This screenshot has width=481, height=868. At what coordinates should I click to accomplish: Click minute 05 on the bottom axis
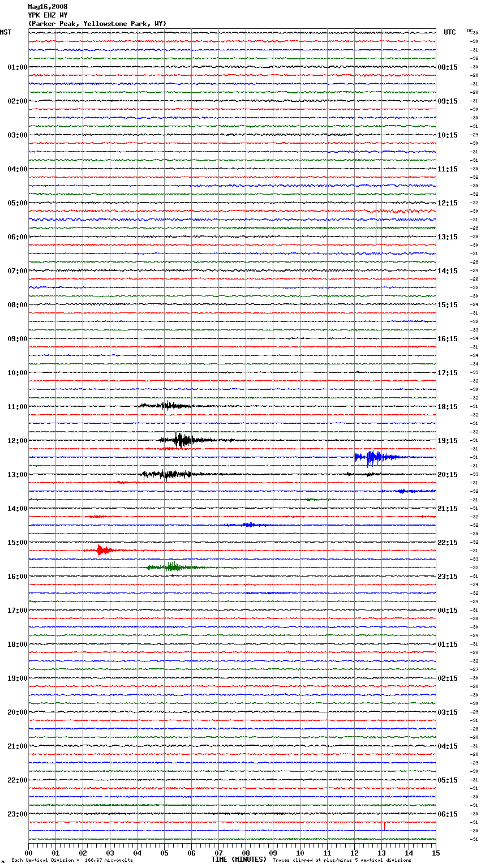click(x=164, y=853)
